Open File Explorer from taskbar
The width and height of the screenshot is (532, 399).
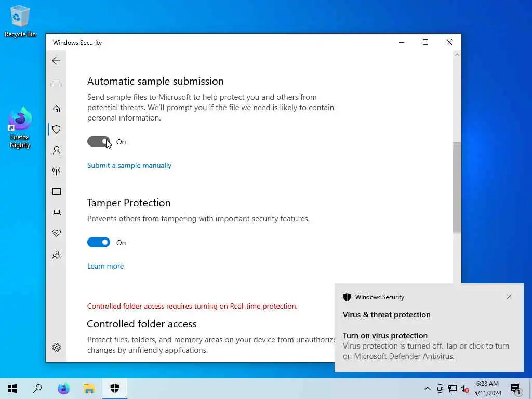point(89,389)
